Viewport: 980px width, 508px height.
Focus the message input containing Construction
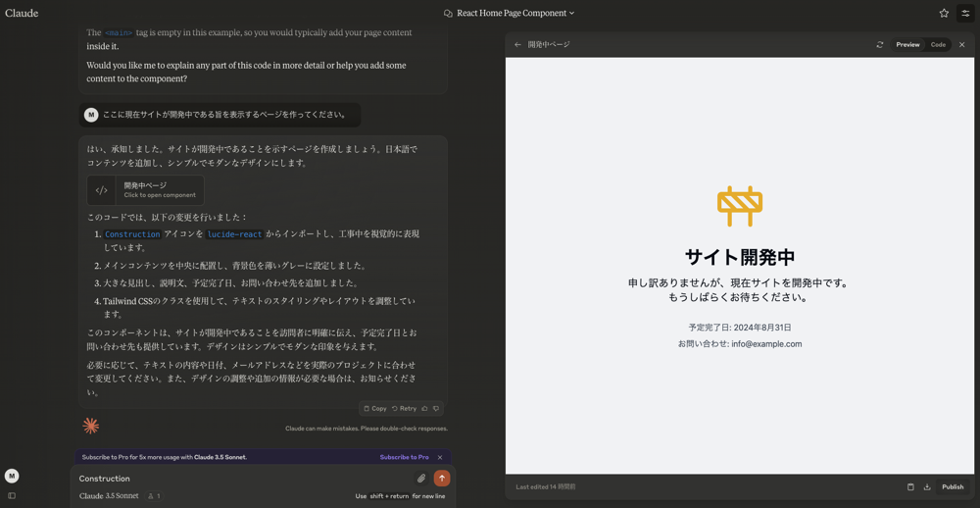point(244,479)
